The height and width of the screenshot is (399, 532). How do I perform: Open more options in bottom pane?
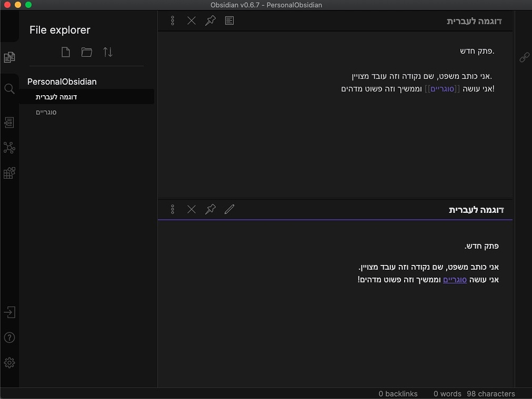173,209
